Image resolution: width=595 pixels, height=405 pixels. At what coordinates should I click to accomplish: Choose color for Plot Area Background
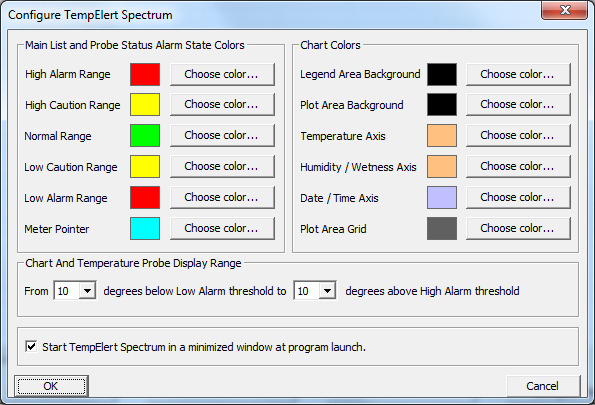click(518, 104)
